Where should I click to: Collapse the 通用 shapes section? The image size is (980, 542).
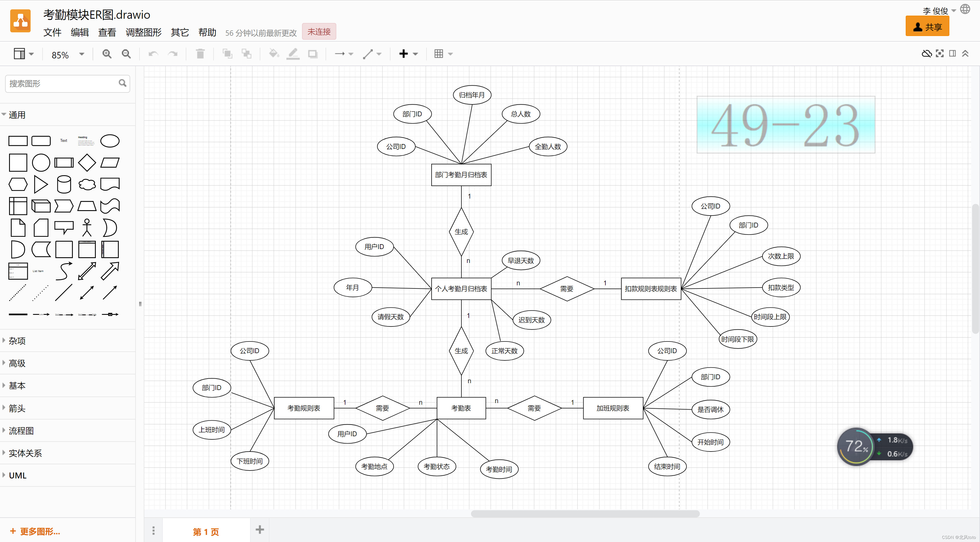[x=17, y=115]
